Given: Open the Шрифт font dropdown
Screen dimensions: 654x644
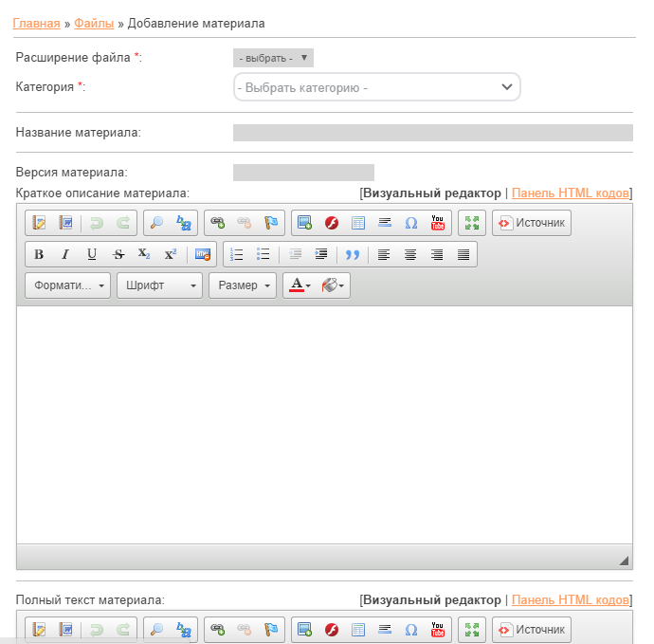Looking at the screenshot, I should [159, 285].
